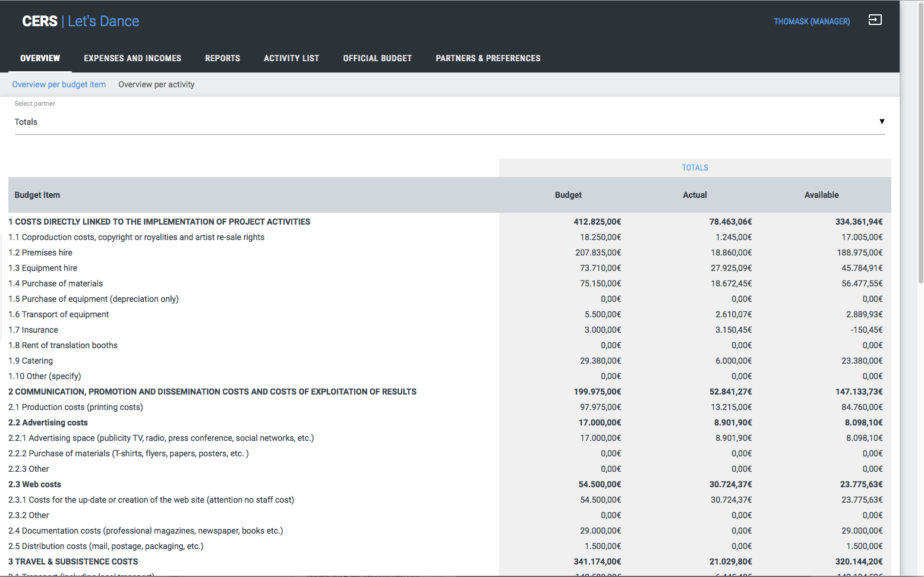Click the Budget column header
The width and height of the screenshot is (924, 577).
(x=568, y=195)
